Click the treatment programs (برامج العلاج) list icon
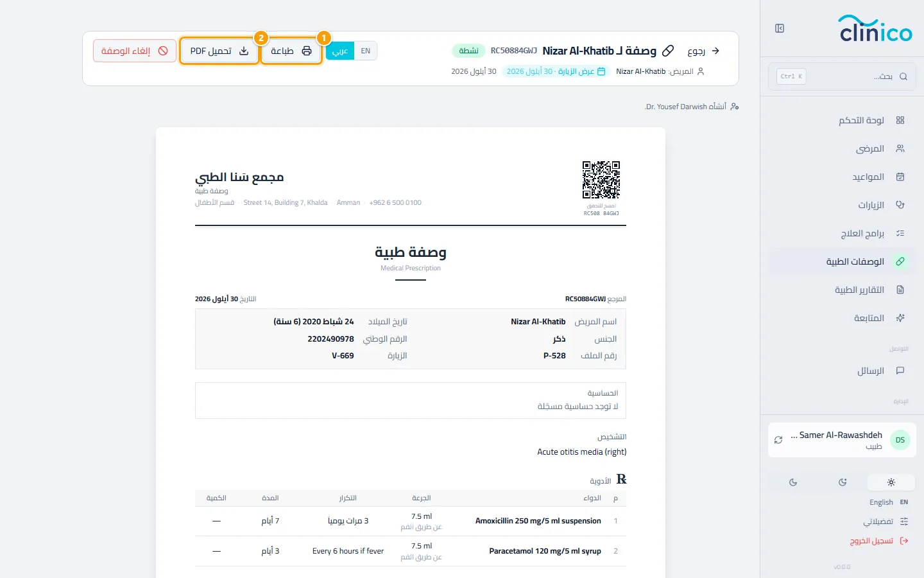Image resolution: width=924 pixels, height=578 pixels. pos(900,233)
